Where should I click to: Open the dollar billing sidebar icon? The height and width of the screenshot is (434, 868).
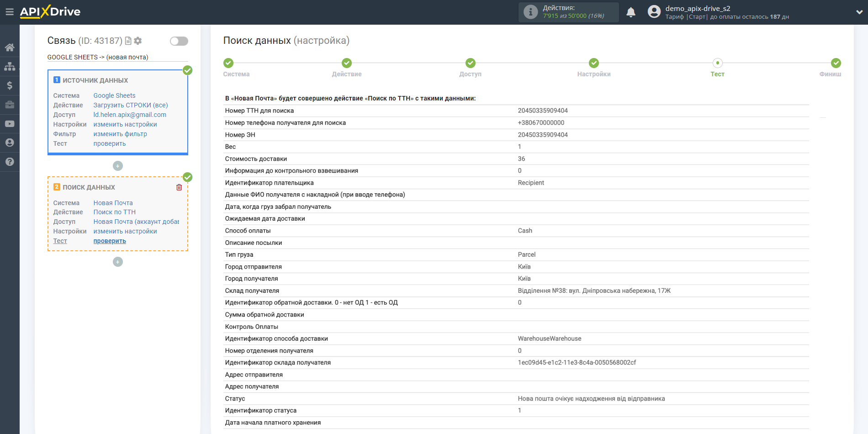coord(10,85)
